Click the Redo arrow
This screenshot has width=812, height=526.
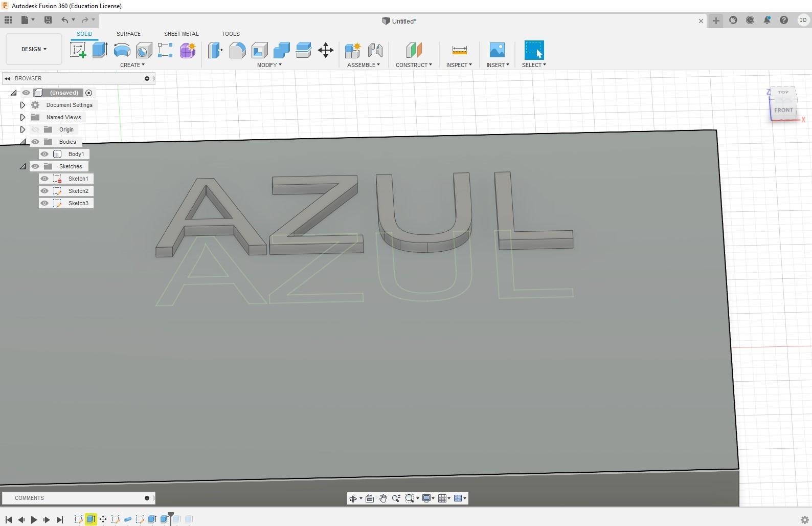(x=85, y=20)
